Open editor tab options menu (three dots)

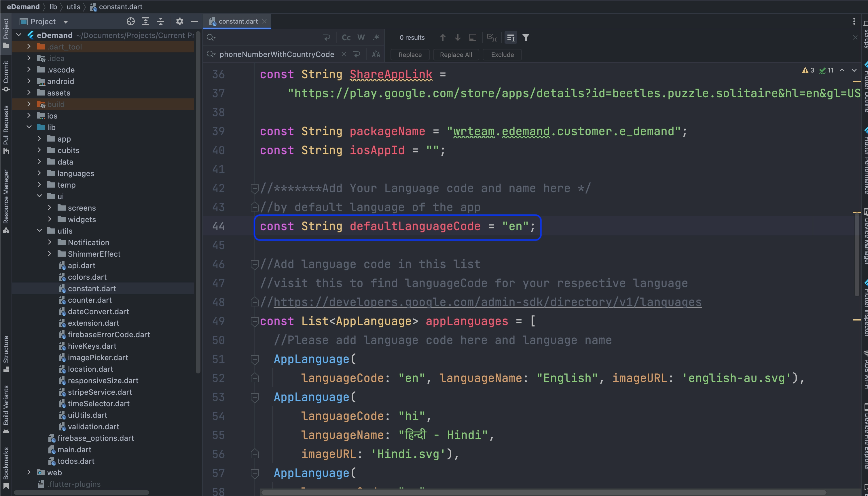[x=854, y=22]
